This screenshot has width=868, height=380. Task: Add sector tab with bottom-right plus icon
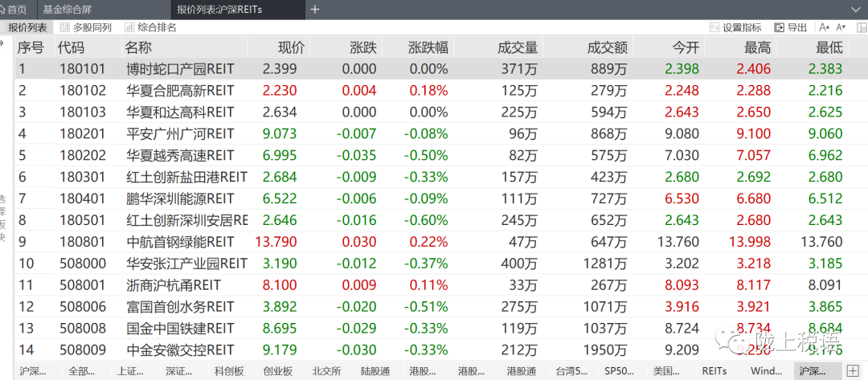click(853, 370)
